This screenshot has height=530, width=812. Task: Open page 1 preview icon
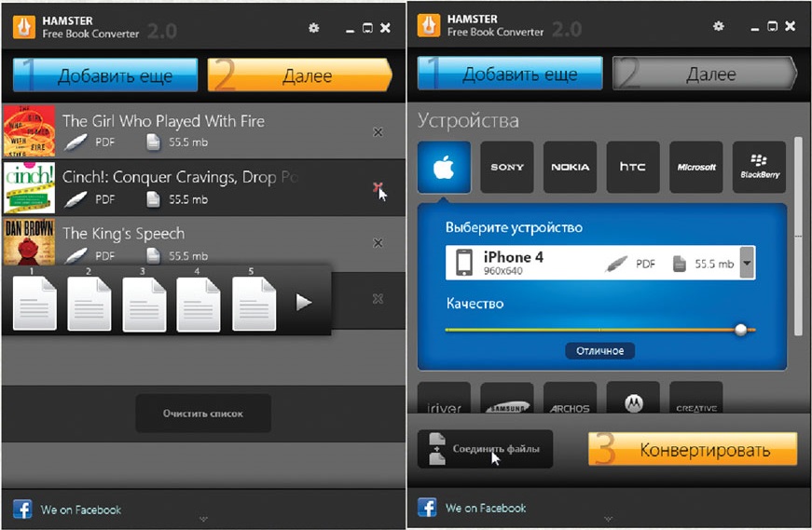pos(34,304)
